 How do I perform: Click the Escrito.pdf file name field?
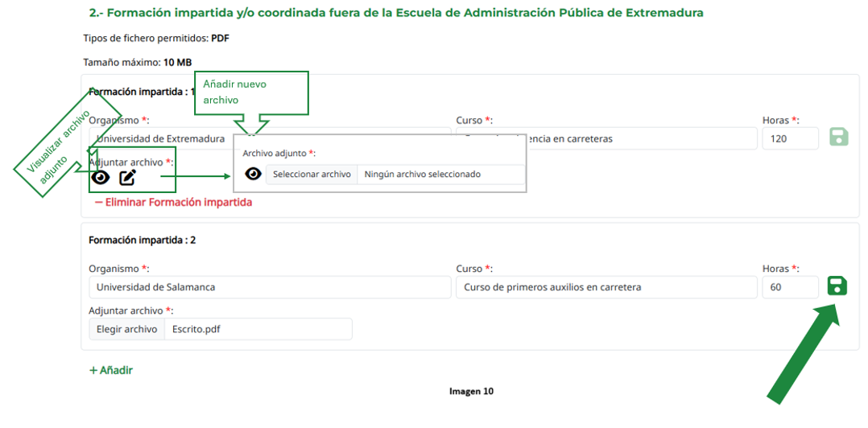[257, 329]
